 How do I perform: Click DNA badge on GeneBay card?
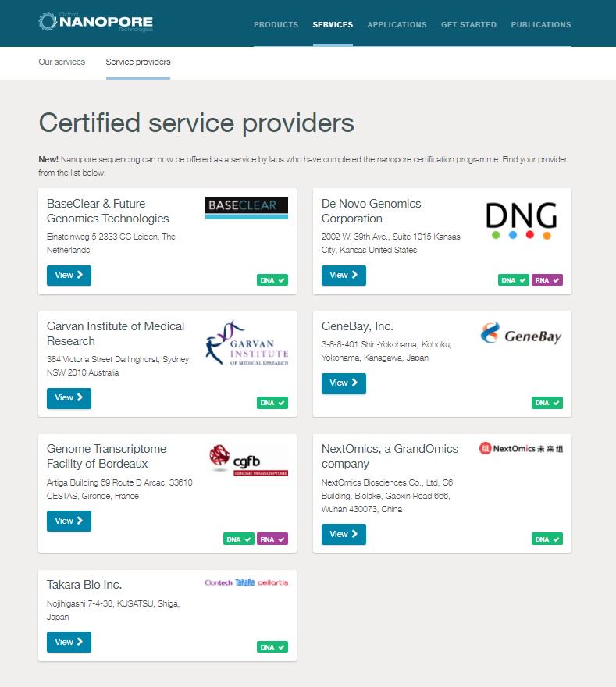coord(547,403)
